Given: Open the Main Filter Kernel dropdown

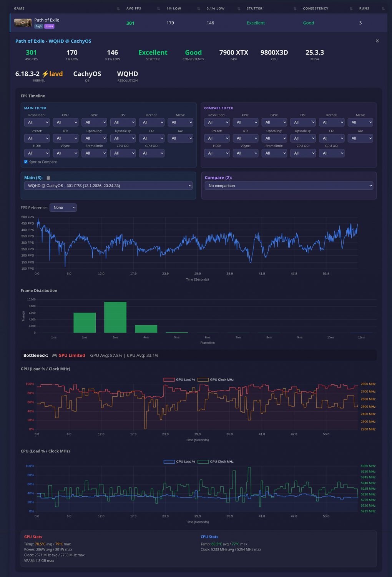Looking at the screenshot, I should (x=152, y=122).
